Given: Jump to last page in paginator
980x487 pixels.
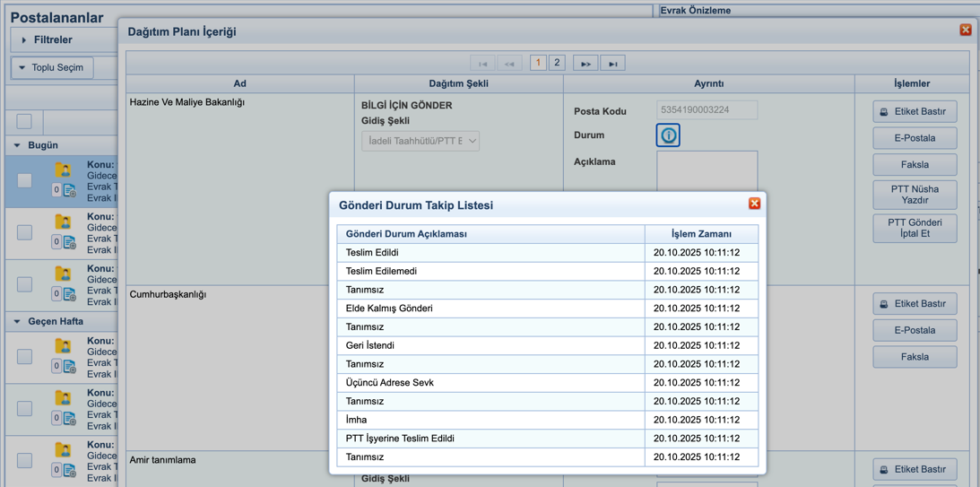Looking at the screenshot, I should tap(612, 64).
